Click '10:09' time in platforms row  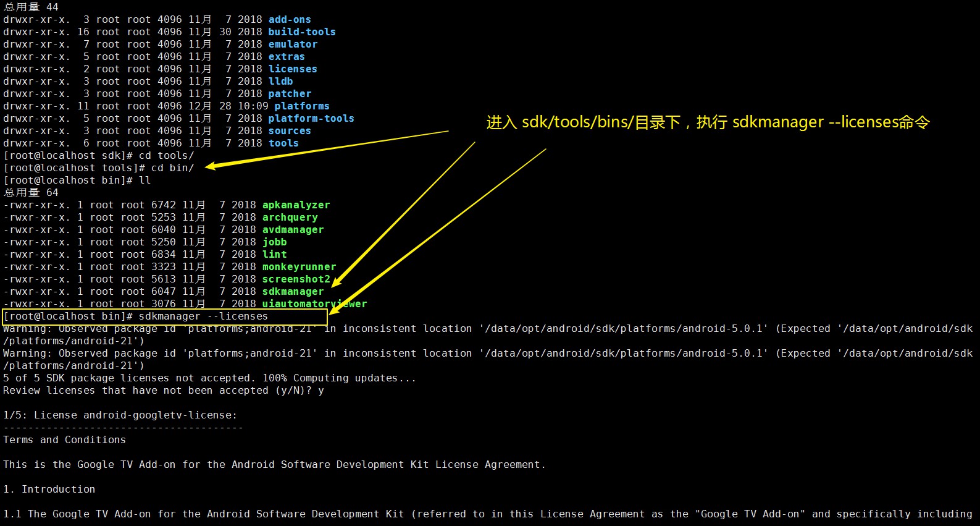(253, 106)
